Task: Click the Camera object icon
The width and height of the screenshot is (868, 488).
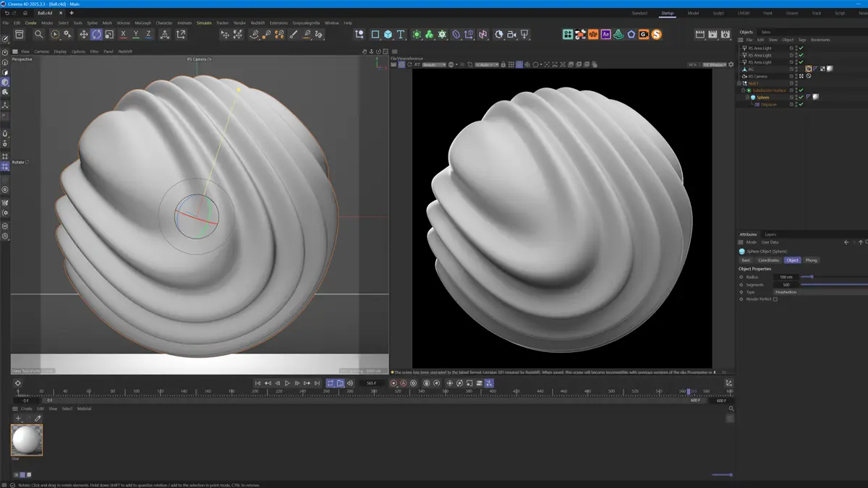Action: coord(511,34)
